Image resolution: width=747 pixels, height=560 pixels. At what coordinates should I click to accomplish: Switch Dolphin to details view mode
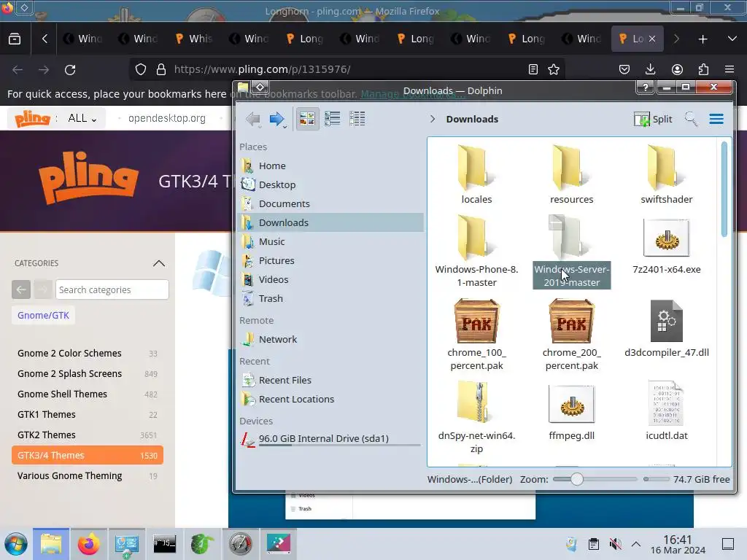tap(357, 119)
